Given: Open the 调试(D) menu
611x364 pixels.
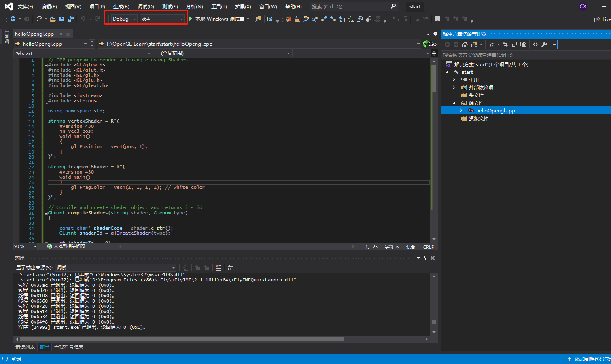Looking at the screenshot, I should pyautogui.click(x=146, y=6).
